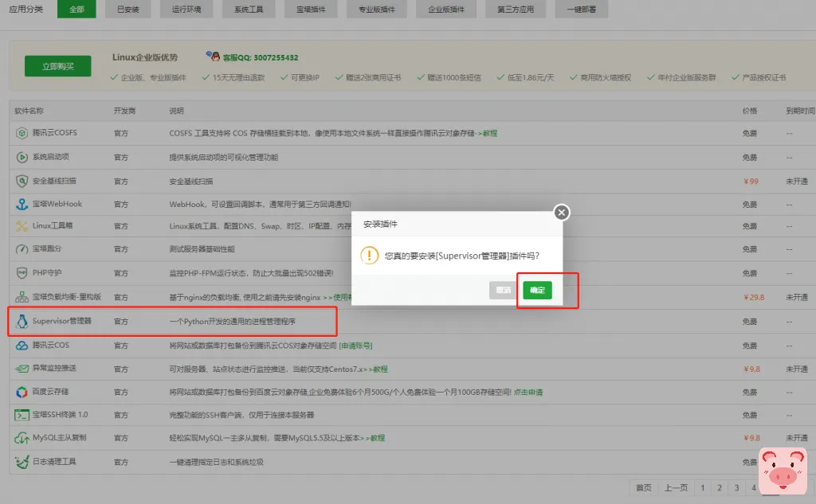Click the 上一页 pagination button
Image resolution: width=816 pixels, height=504 pixels.
(676, 487)
